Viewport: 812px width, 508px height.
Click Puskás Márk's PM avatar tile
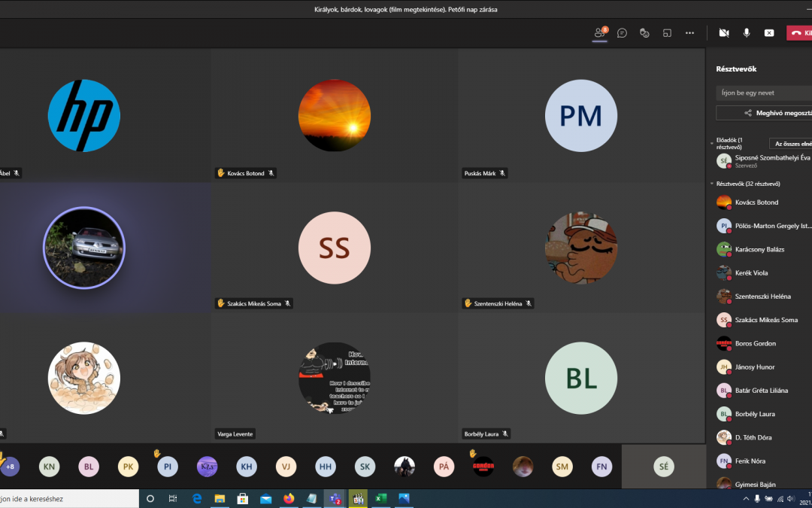pyautogui.click(x=581, y=116)
